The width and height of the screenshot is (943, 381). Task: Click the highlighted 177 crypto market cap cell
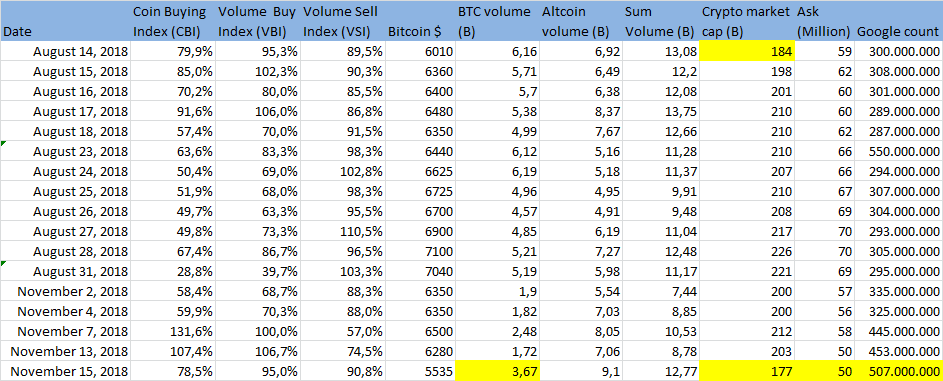pyautogui.click(x=747, y=371)
